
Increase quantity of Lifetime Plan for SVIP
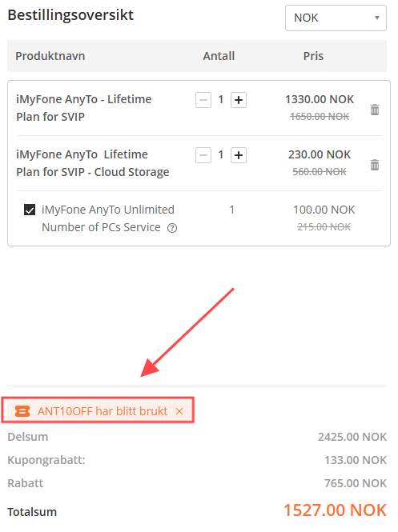pos(239,100)
